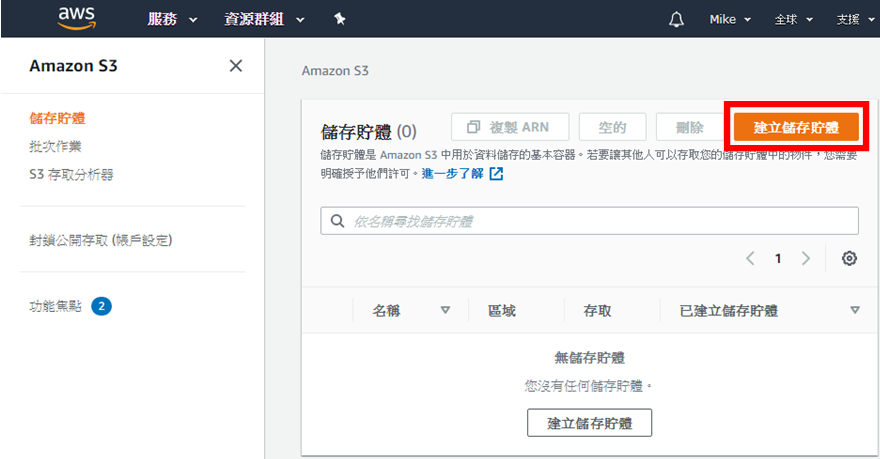Open the 全球 region dropdown
The image size is (880, 459).
794,20
